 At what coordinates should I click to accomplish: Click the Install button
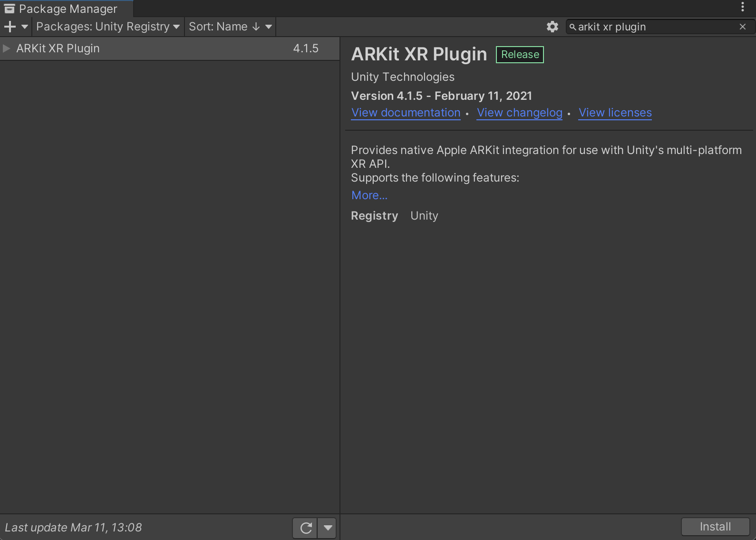coord(715,527)
